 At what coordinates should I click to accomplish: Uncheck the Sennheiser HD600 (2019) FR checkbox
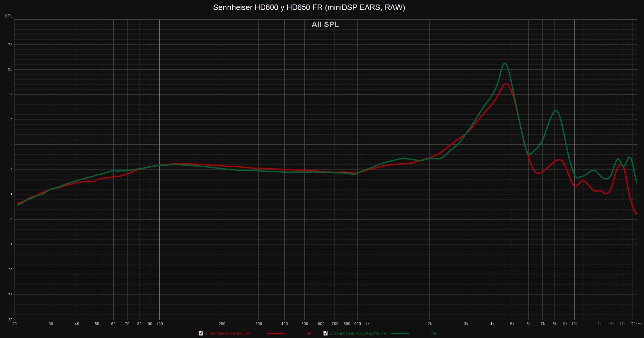coord(325,333)
